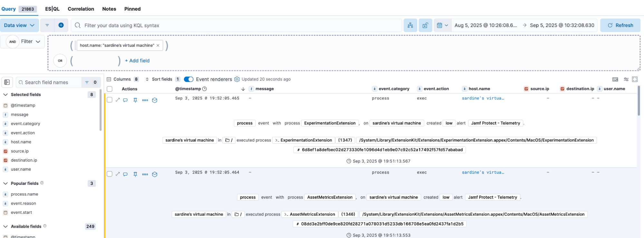The height and width of the screenshot is (238, 644).
Task: Click the end date Sep 5, 2025
Action: click(x=562, y=25)
